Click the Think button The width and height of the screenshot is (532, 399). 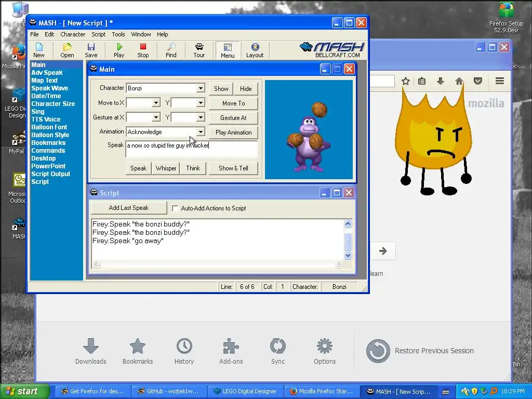point(193,168)
